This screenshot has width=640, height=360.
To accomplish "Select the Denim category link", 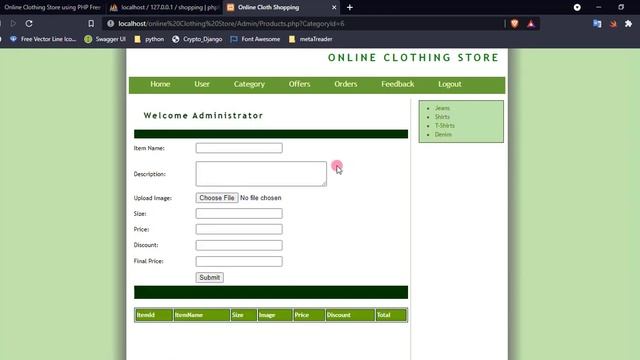I will pos(443,134).
